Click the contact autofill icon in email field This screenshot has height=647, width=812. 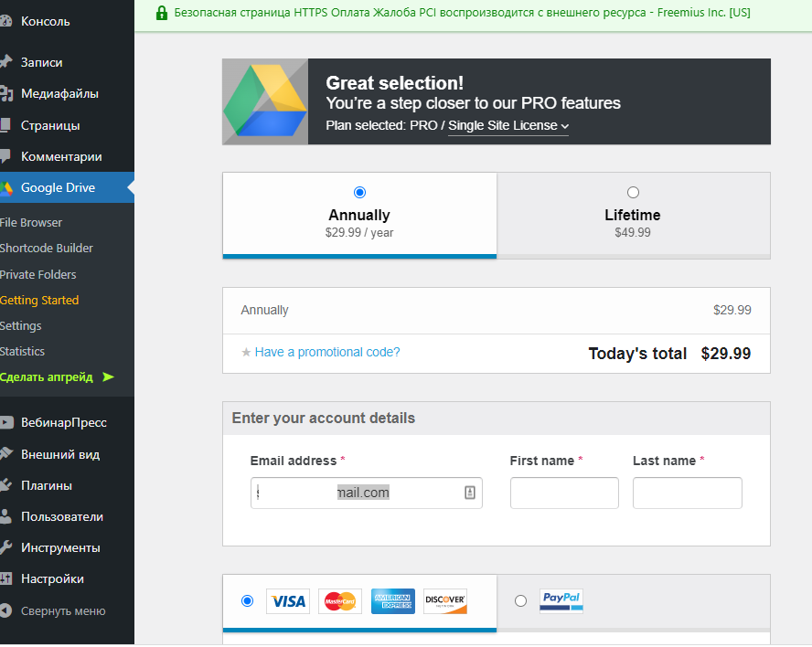point(470,493)
